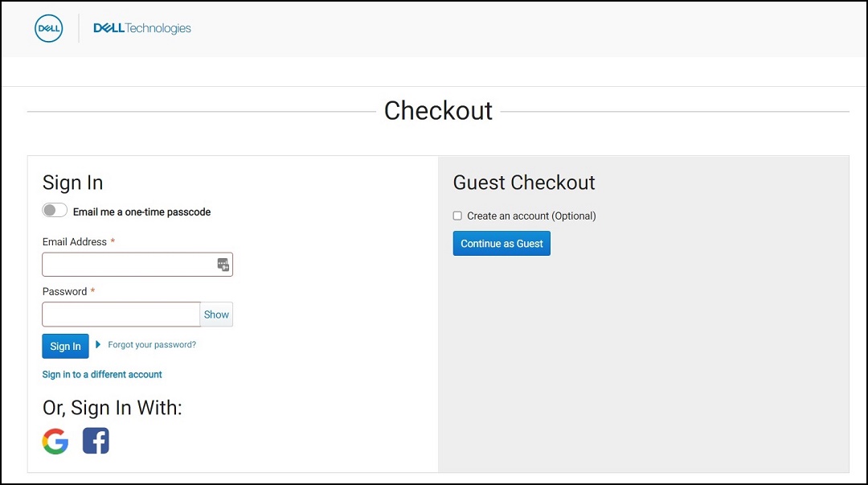Sign in with the Facebook icon
868x485 pixels.
pos(96,440)
